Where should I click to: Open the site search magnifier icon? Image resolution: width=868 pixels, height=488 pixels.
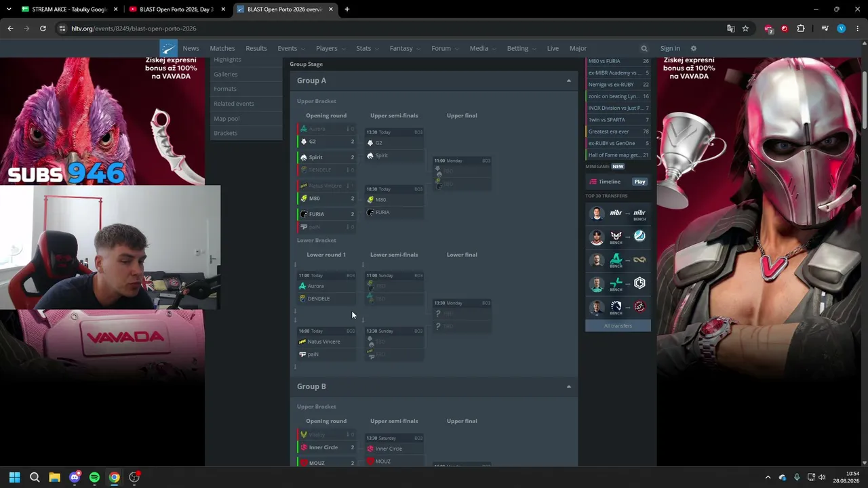point(644,49)
